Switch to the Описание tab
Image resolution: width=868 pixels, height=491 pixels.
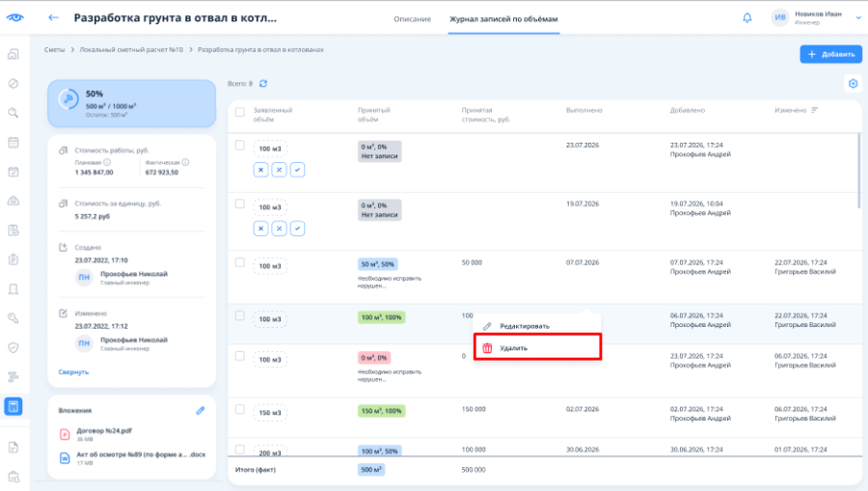pyautogui.click(x=413, y=19)
